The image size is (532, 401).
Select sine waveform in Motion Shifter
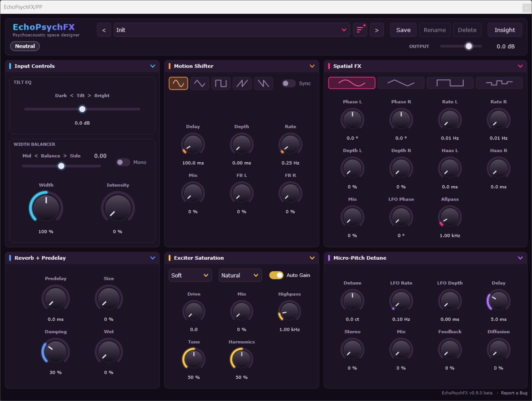[178, 83]
